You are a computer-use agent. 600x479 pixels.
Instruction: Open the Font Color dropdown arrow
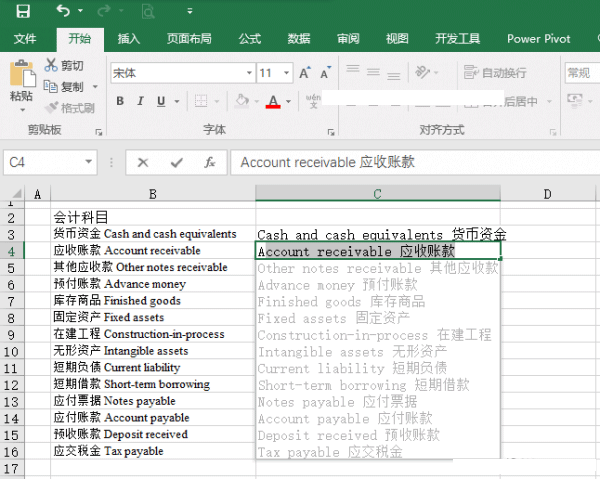click(x=289, y=101)
